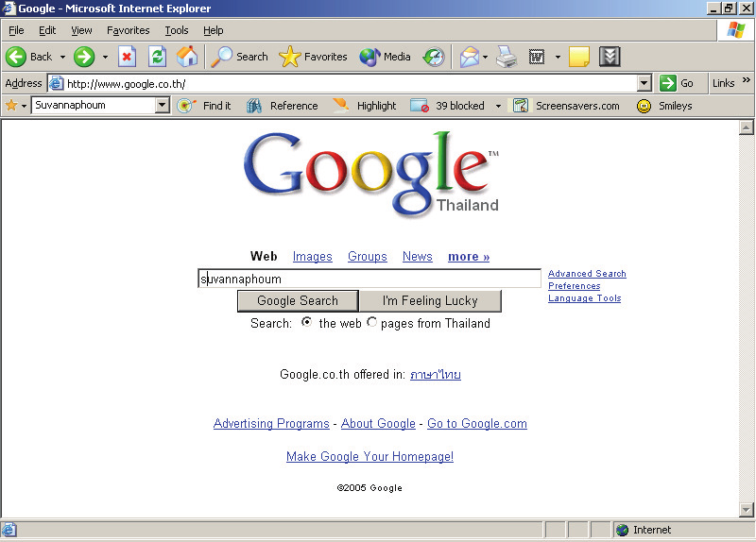The height and width of the screenshot is (542, 756).
Task: Open the Favorites menu
Action: [x=129, y=30]
